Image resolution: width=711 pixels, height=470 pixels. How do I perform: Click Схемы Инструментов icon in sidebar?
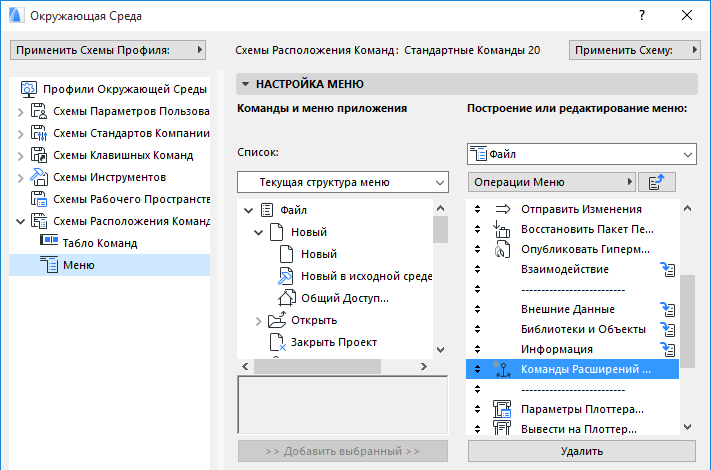[40, 177]
